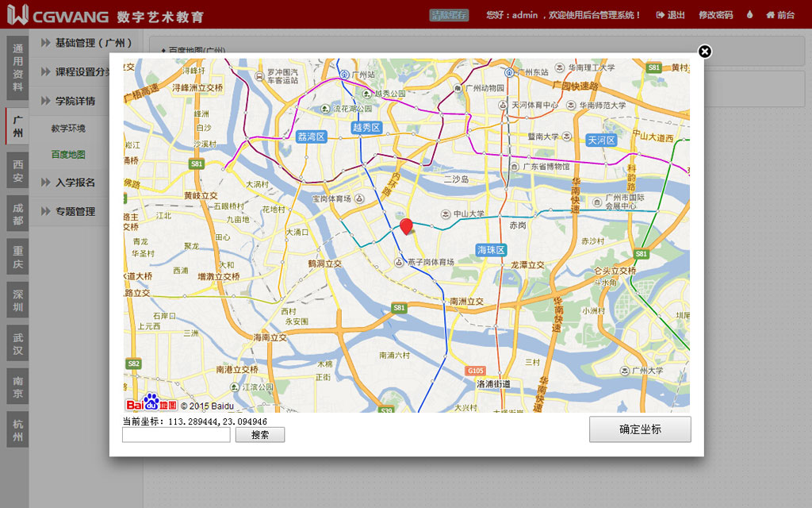Select the 广州站 railway station icon
This screenshot has width=812, height=508.
[344, 75]
